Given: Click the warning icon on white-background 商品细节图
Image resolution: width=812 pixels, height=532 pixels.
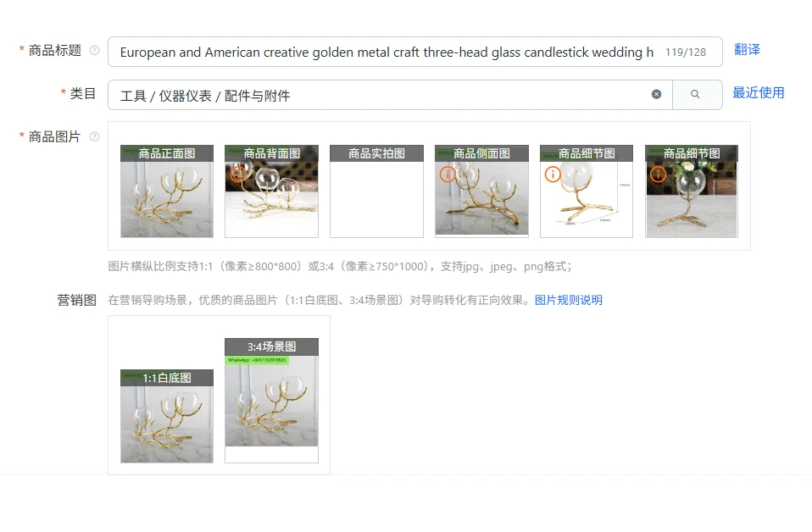Looking at the screenshot, I should coord(553,175).
